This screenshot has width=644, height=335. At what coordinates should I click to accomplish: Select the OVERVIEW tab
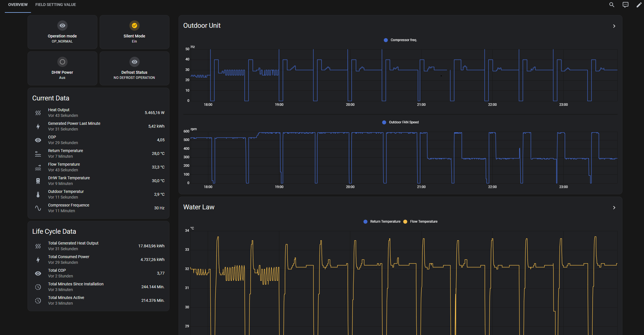click(x=18, y=5)
